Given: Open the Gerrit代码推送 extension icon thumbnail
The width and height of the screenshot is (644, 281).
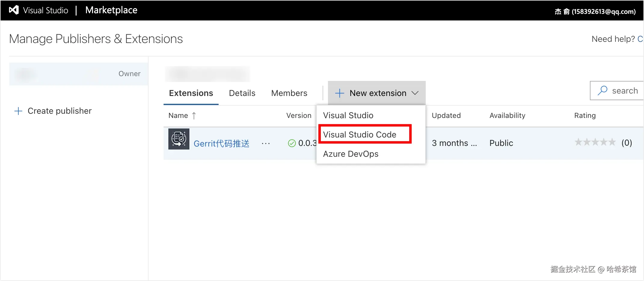Looking at the screenshot, I should (x=179, y=139).
